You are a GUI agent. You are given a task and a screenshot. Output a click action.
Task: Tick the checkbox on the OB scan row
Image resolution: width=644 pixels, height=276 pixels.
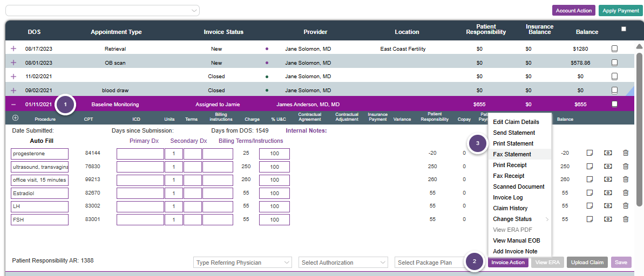(614, 63)
